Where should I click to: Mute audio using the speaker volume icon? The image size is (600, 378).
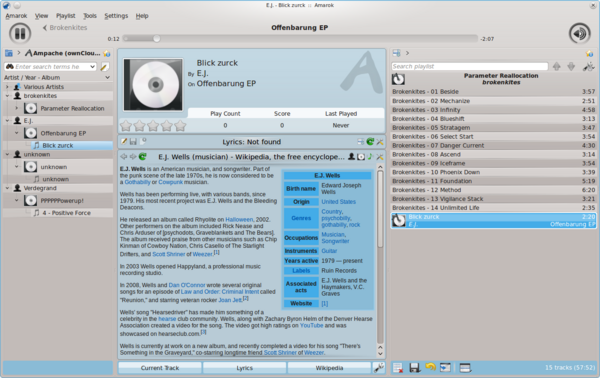[579, 34]
